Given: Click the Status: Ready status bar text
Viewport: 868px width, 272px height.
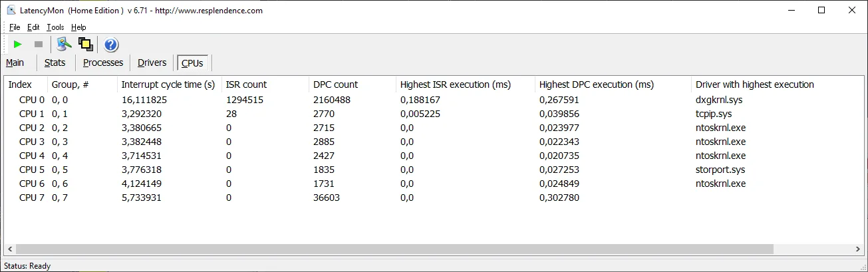Looking at the screenshot, I should pos(27,266).
